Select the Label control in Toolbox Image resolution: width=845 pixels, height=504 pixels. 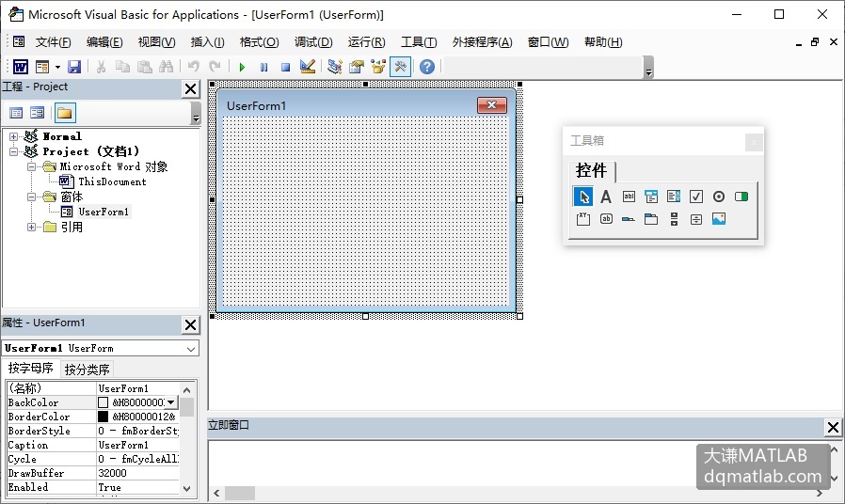click(x=606, y=197)
